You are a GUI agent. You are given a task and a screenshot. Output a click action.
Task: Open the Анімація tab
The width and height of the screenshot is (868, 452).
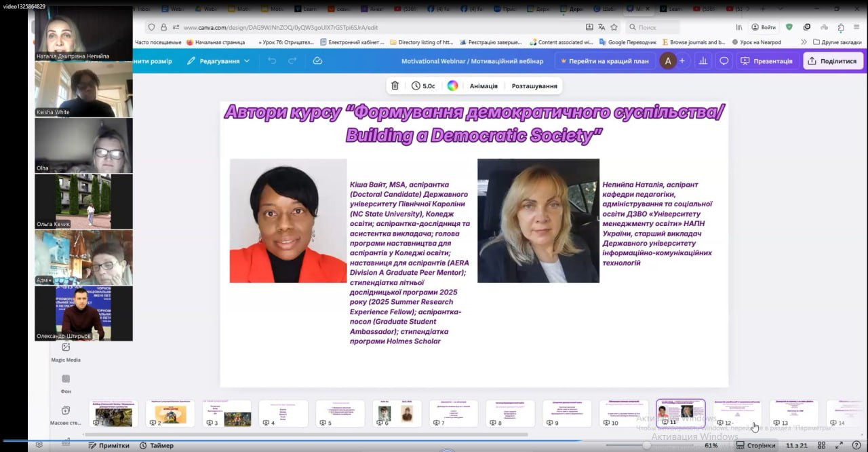(484, 86)
